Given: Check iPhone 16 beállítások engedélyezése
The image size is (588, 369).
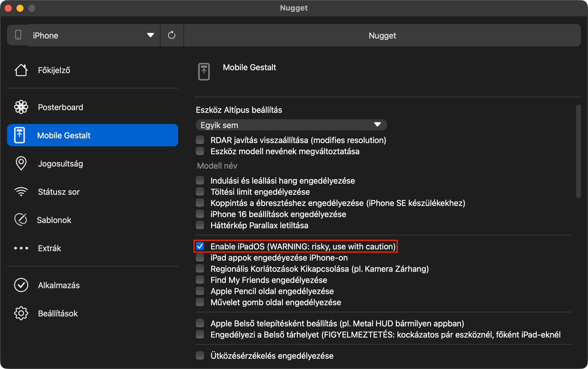Looking at the screenshot, I should [x=200, y=214].
